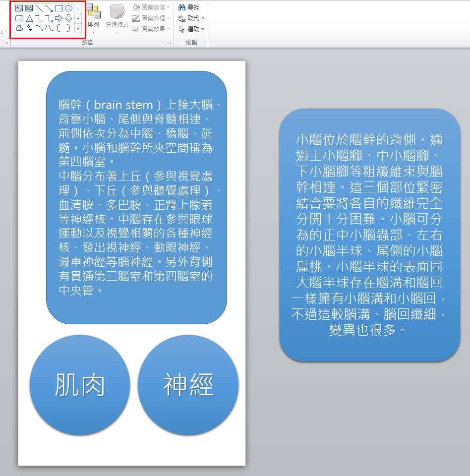Select the down block arrow shape
Viewport: 470px width, 476px height.
69,18
